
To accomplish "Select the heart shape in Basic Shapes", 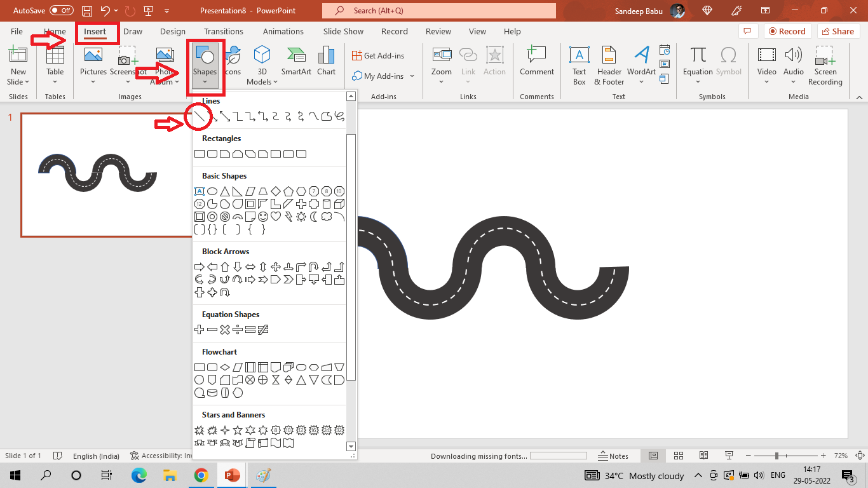I will (x=276, y=217).
